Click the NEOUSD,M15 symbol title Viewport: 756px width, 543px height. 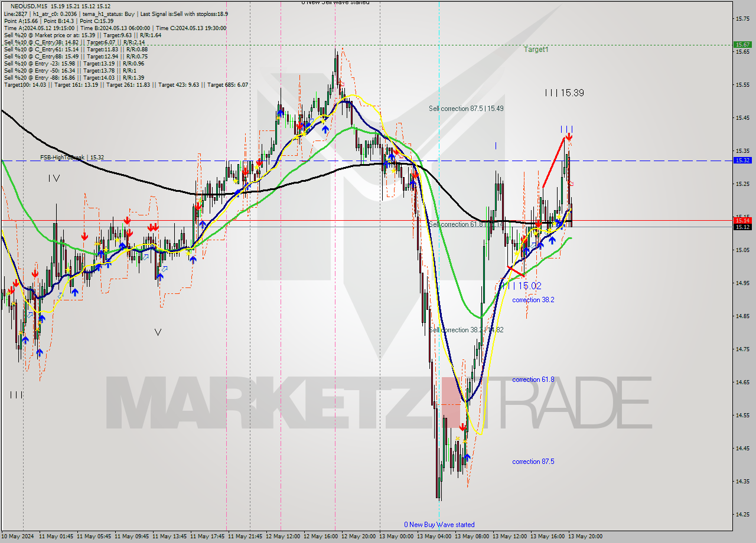28,6
